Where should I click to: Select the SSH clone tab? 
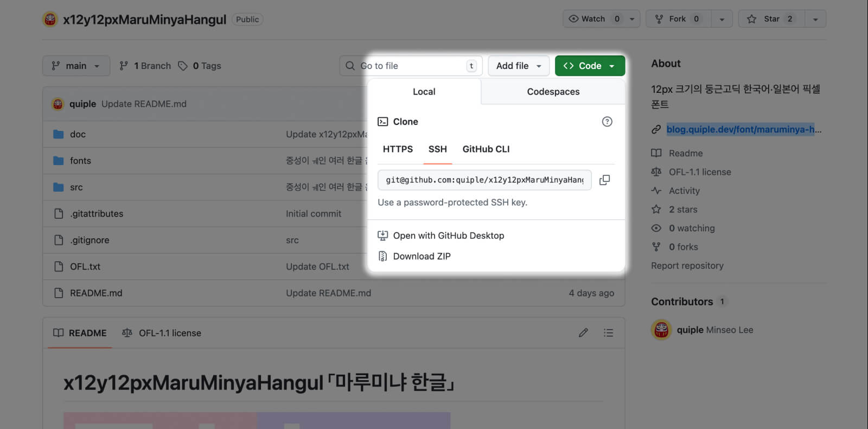coord(437,149)
